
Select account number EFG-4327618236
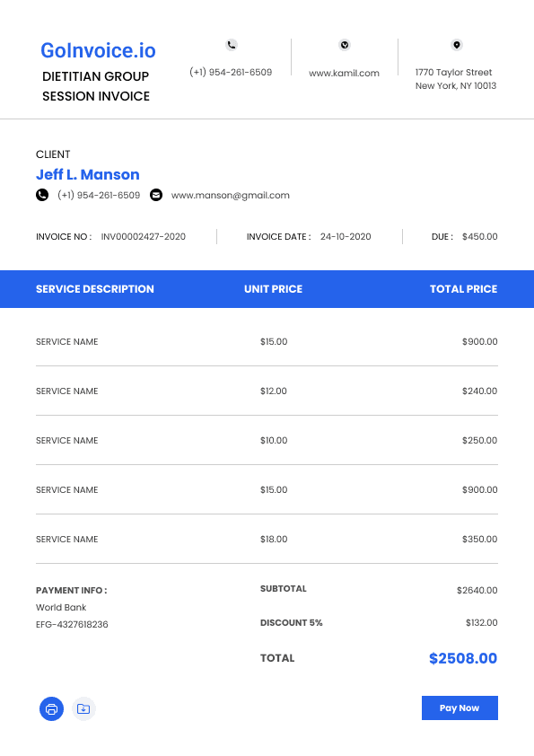[x=72, y=624]
